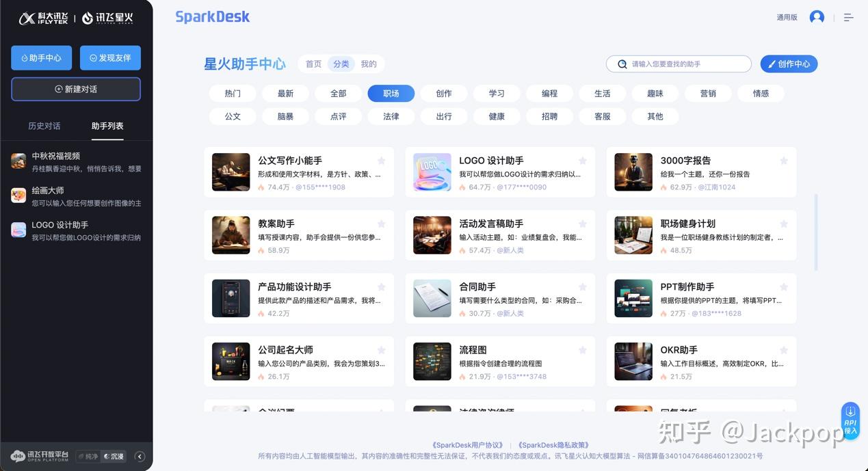Open the PPT制作助手 thumbnail
Viewport: 868px width, 471px height.
tap(633, 298)
